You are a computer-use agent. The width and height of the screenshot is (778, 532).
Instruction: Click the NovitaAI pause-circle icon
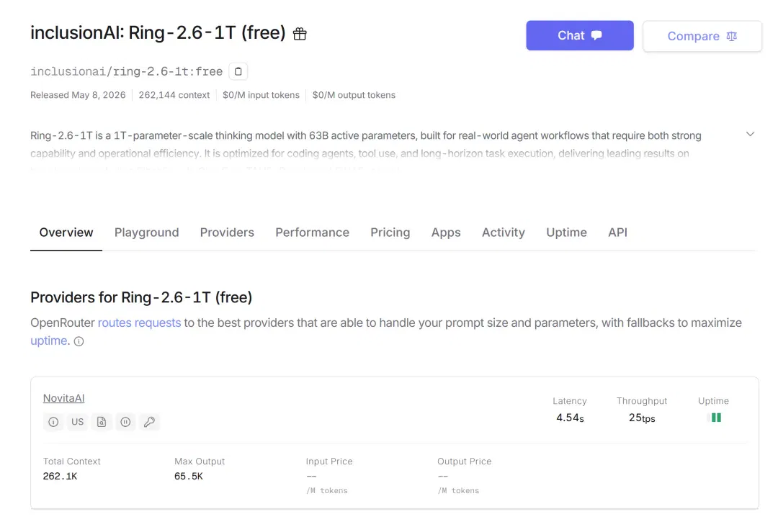125,422
